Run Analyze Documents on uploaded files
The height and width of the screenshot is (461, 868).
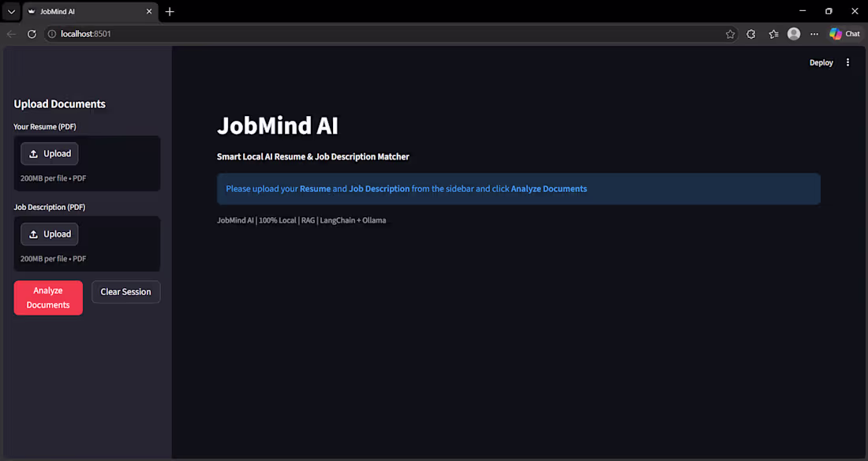click(48, 298)
